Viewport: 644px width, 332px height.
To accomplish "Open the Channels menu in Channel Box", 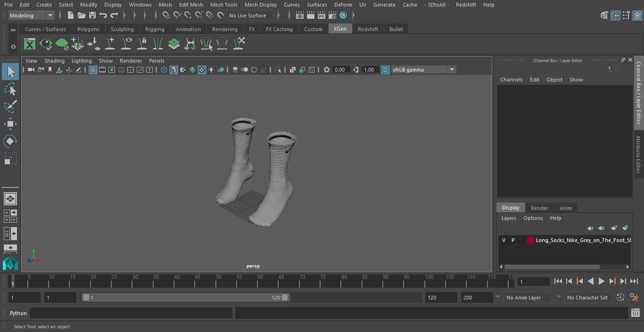I will click(x=511, y=80).
